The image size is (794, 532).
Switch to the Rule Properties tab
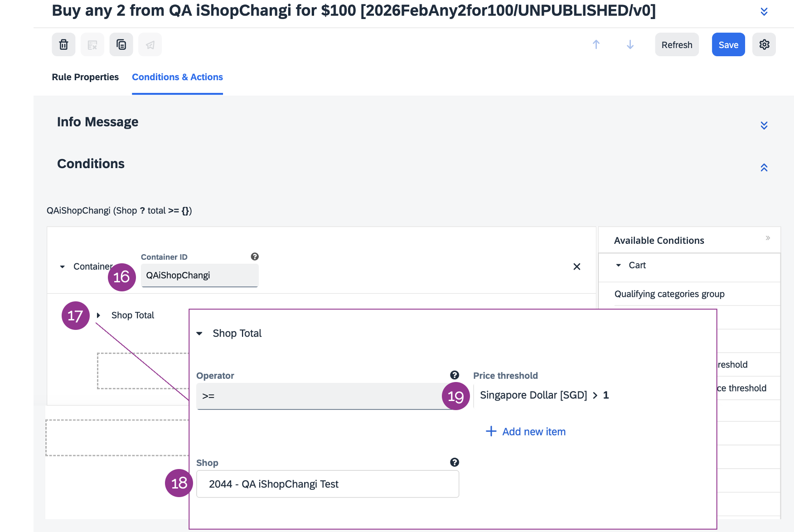click(x=85, y=77)
